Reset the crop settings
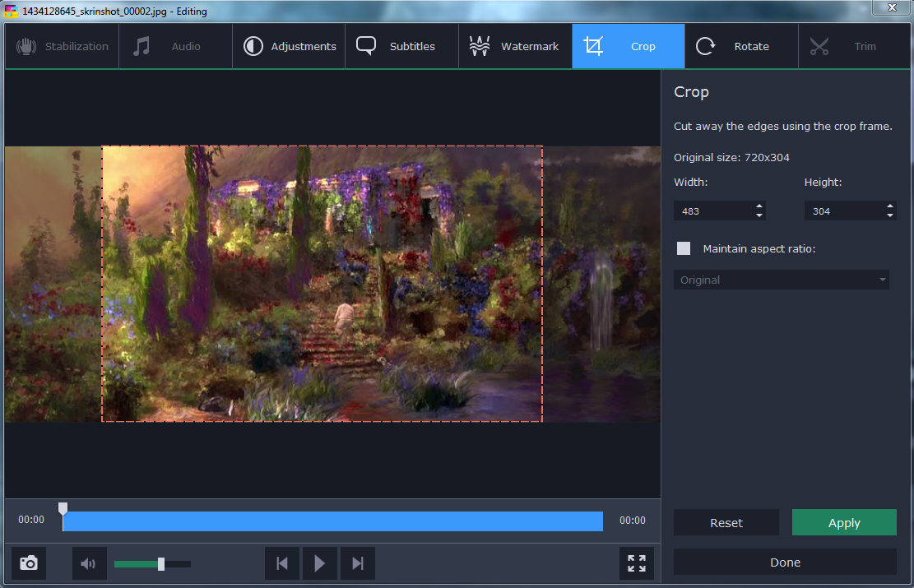The image size is (914, 588). coord(726,523)
